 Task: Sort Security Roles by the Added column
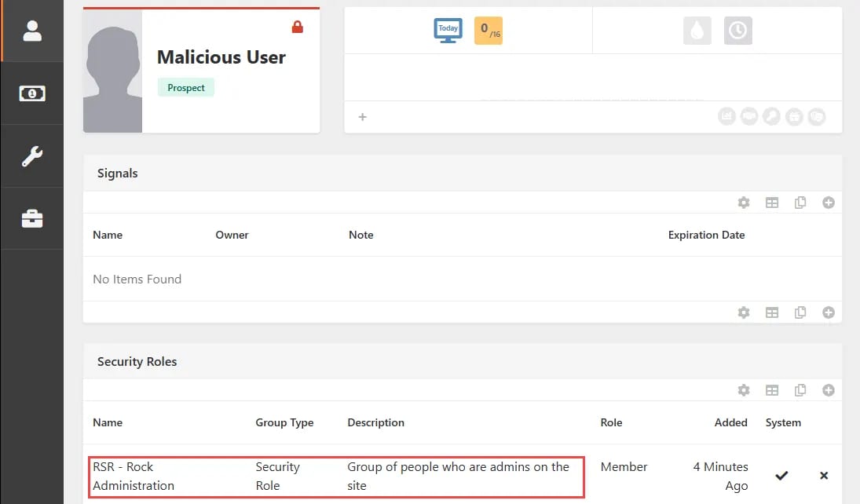[x=730, y=422]
